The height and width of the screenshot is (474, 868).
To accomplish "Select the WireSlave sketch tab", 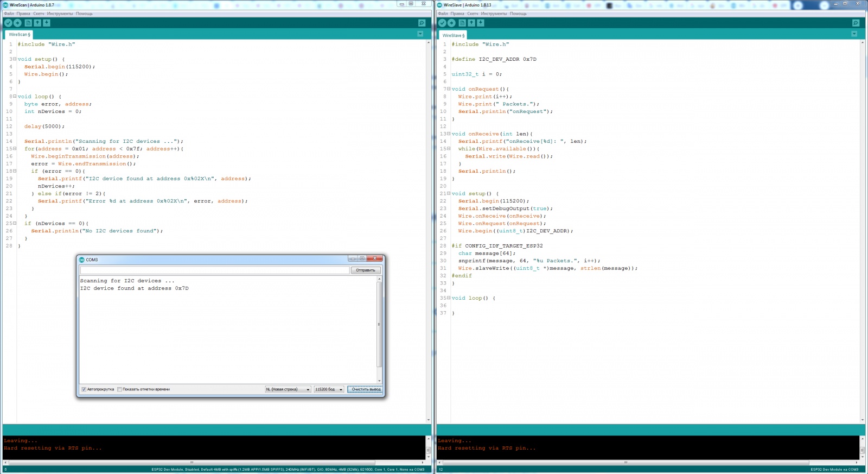I will click(454, 35).
